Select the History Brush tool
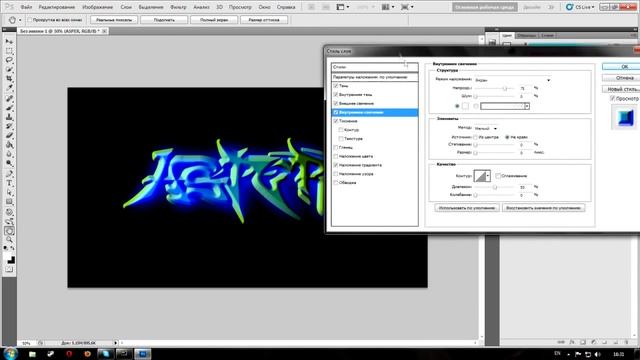This screenshot has height=360, width=640. click(9, 126)
